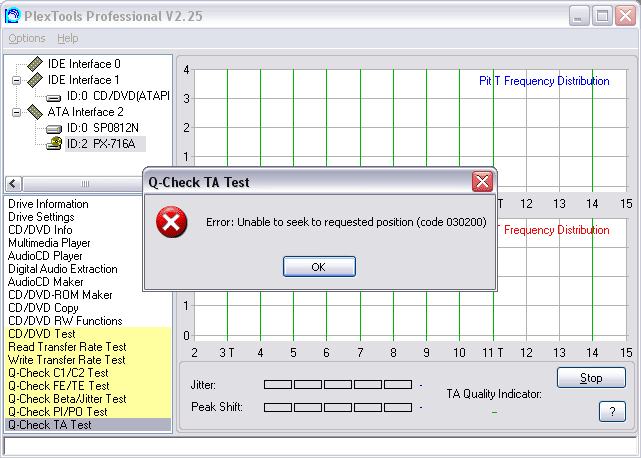The width and height of the screenshot is (641, 458).
Task: Select Q-Check Beta/Jitter Test
Action: [88, 399]
